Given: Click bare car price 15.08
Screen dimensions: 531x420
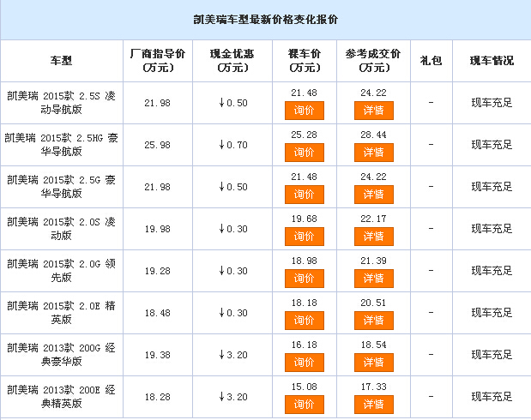Looking at the screenshot, I should [305, 387].
